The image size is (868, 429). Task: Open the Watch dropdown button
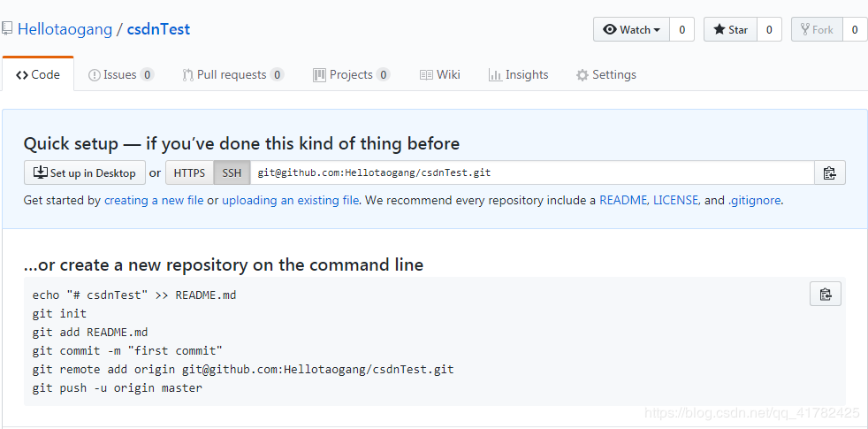[x=631, y=29]
